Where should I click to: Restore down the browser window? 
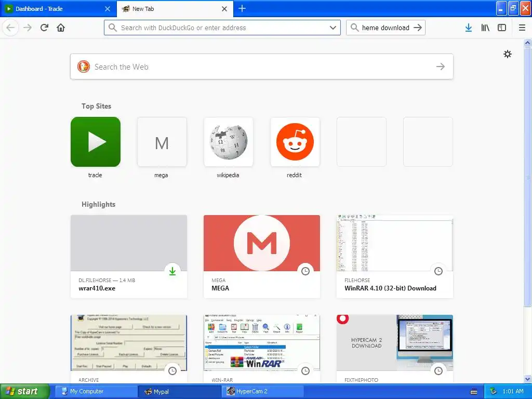(513, 8)
